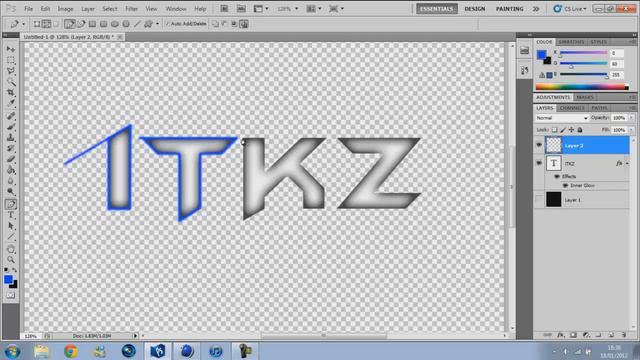Open the Pen tool preset picker arrow
Viewport: 640px width, 360px height.
point(24,24)
